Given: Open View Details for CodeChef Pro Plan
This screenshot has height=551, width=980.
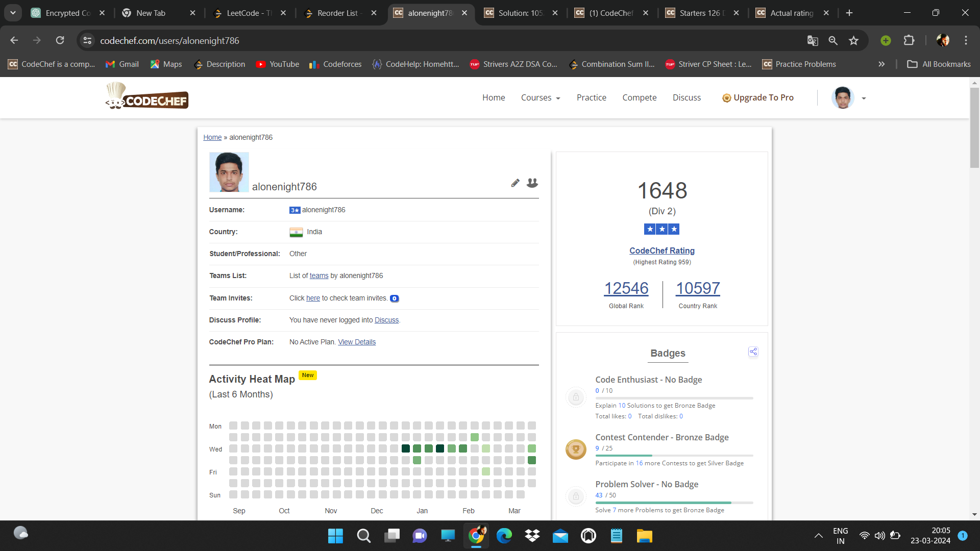Looking at the screenshot, I should tap(356, 342).
